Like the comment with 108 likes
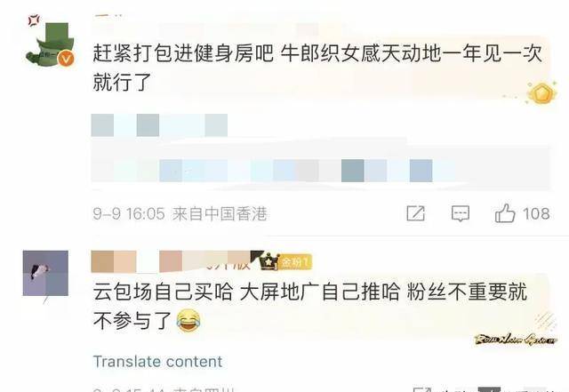 (505, 213)
